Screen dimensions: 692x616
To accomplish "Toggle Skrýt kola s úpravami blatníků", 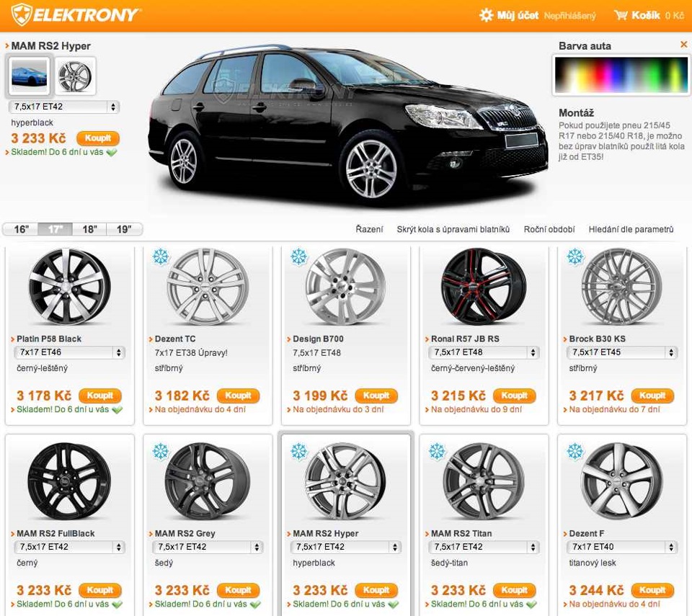I will click(x=453, y=229).
